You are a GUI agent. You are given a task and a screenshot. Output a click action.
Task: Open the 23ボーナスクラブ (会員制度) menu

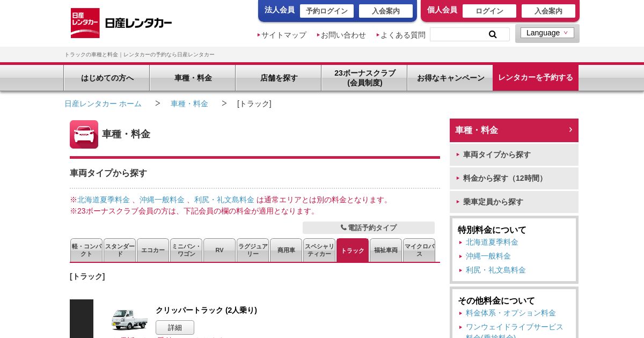(x=364, y=78)
